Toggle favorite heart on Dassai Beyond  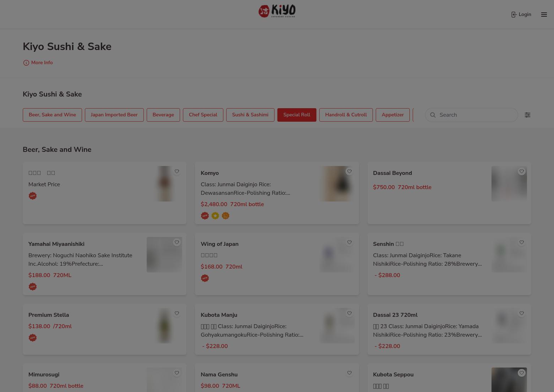(x=521, y=171)
